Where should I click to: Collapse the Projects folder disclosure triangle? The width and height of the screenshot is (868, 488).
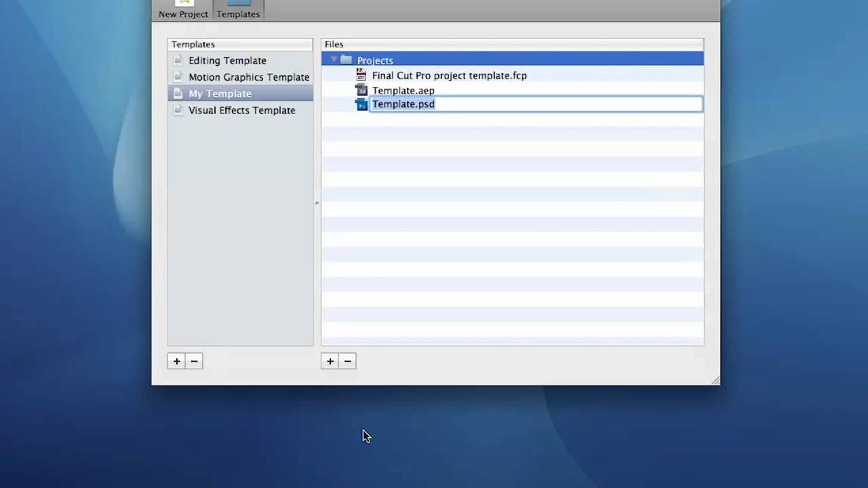pyautogui.click(x=334, y=60)
